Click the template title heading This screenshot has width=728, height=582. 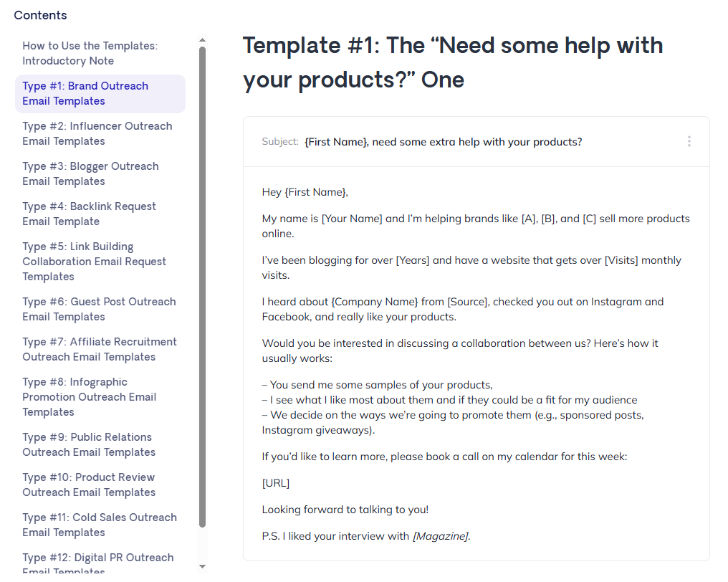[x=452, y=62]
